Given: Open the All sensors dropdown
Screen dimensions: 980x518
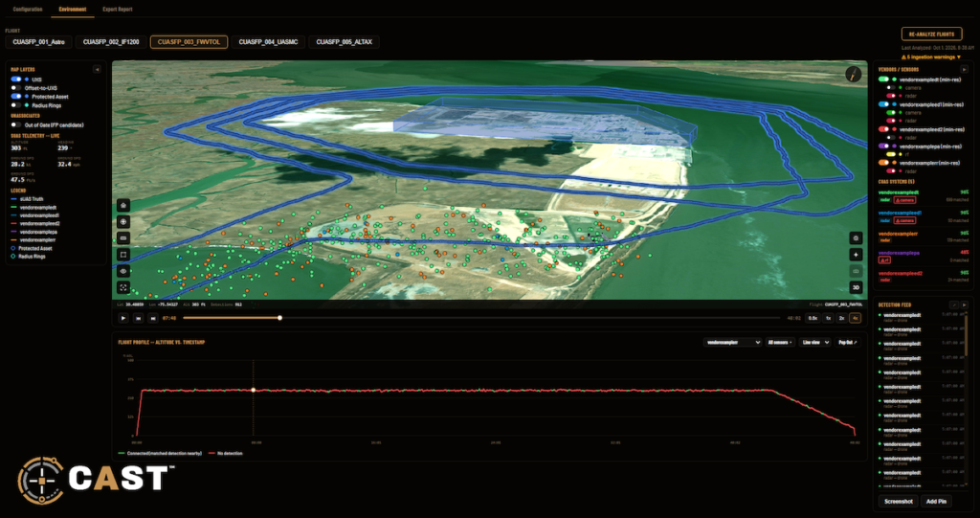Looking at the screenshot, I should 780,342.
